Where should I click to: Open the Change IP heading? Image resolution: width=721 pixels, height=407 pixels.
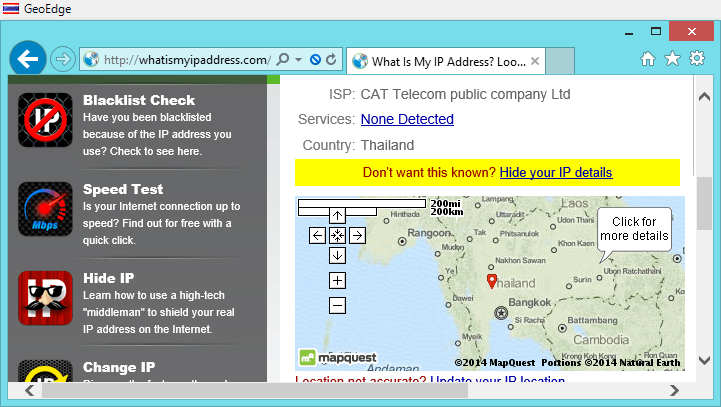click(x=119, y=367)
